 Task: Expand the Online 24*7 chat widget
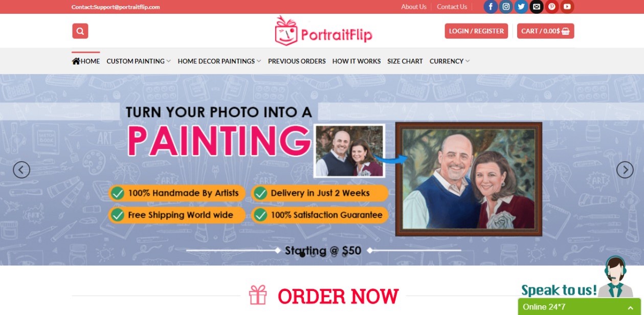580,307
